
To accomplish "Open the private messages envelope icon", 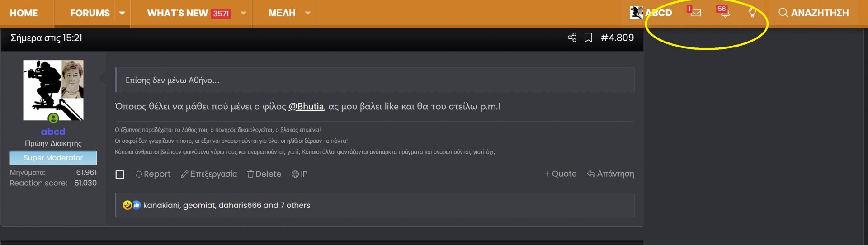I will (696, 13).
